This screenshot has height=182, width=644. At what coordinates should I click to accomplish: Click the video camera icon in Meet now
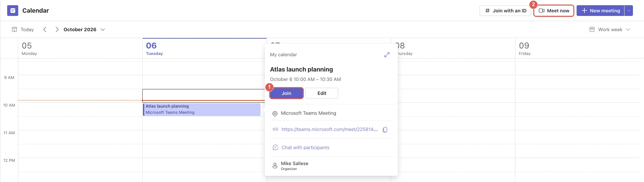(542, 11)
